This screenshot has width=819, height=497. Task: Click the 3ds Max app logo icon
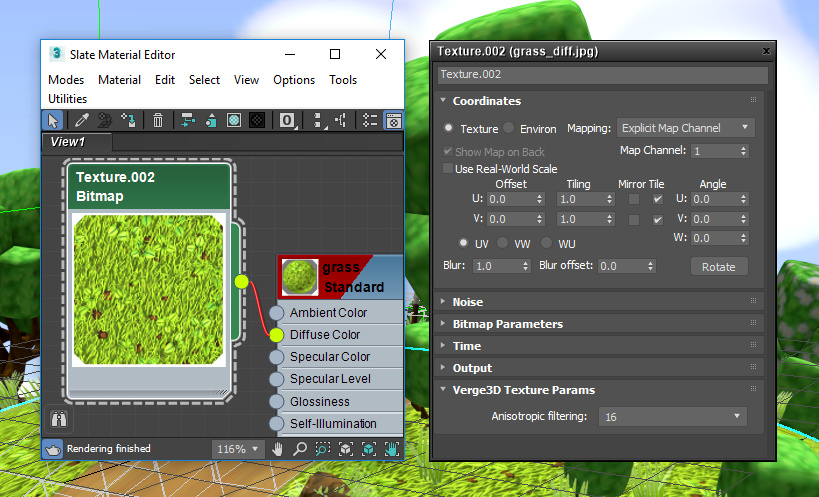tap(56, 54)
